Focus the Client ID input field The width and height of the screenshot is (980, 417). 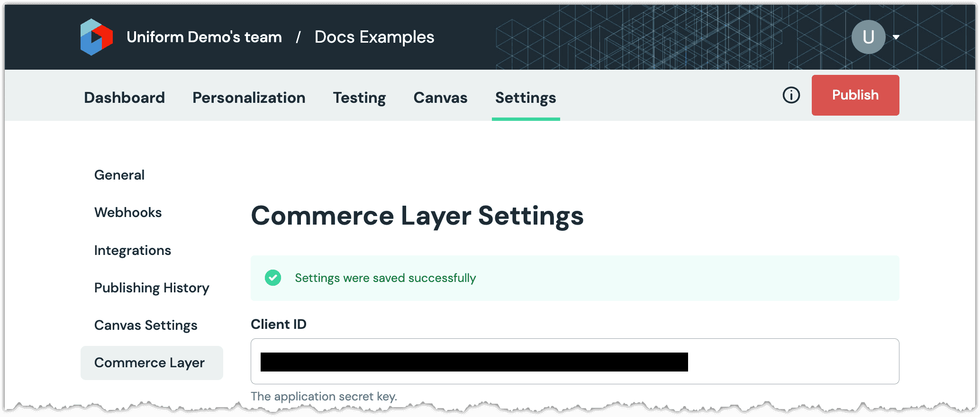click(575, 361)
